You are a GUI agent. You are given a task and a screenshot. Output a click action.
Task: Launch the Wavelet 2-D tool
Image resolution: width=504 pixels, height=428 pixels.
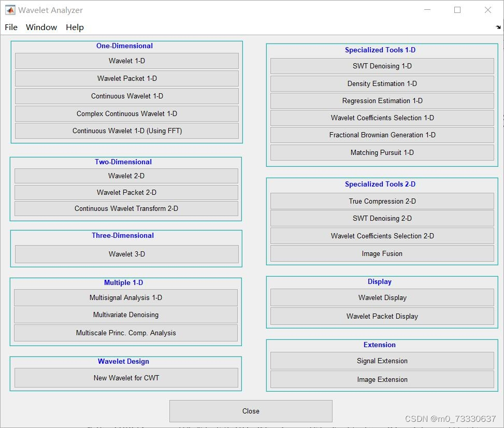tap(126, 176)
